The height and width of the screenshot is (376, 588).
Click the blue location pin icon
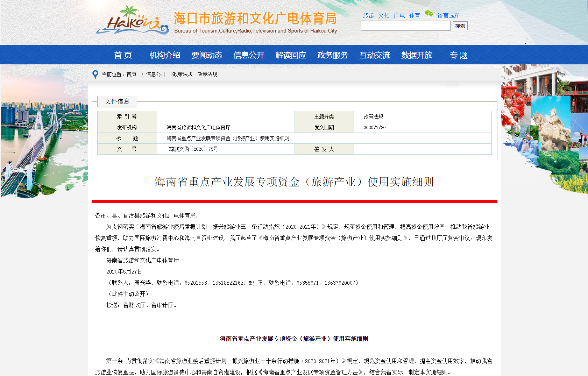(x=95, y=75)
